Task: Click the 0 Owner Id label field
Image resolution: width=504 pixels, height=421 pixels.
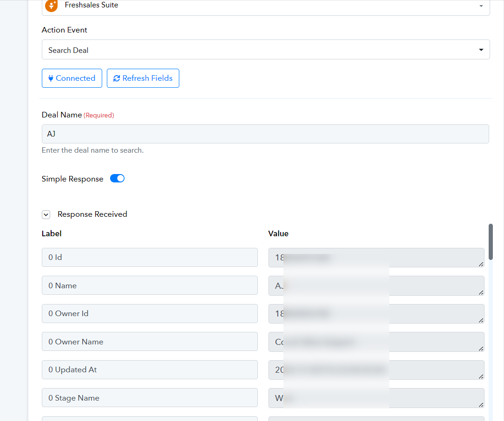Action: tap(150, 314)
